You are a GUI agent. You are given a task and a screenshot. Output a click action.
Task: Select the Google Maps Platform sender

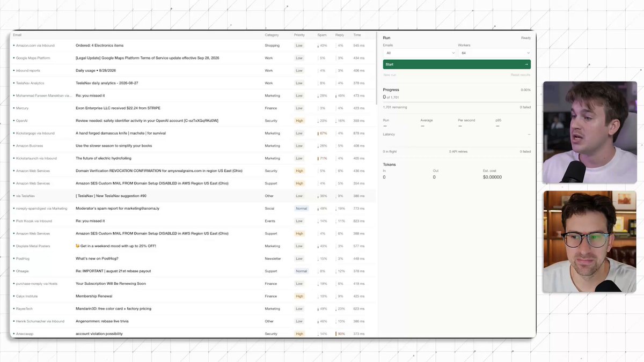(33, 58)
